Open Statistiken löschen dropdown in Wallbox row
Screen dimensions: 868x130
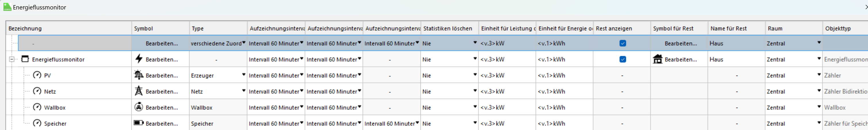[475, 107]
